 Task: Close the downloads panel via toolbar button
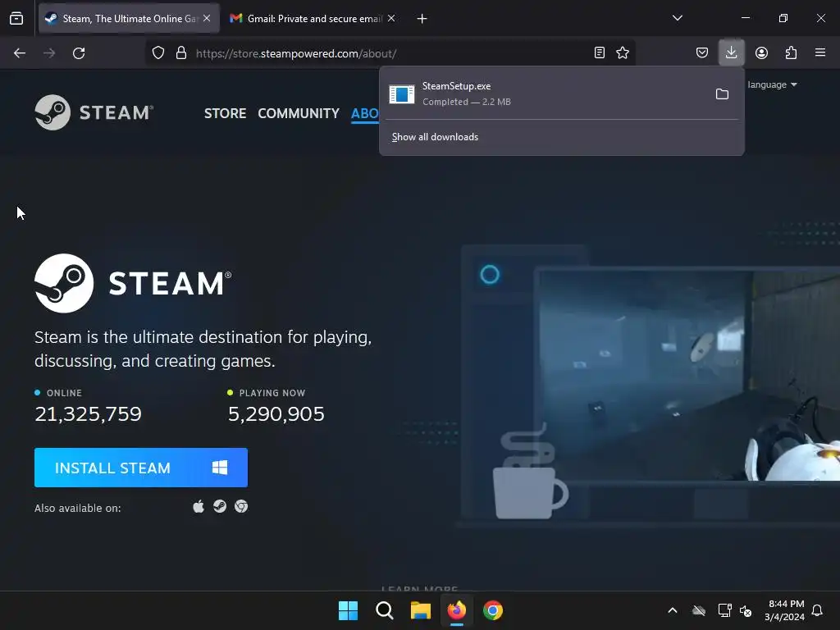(731, 52)
